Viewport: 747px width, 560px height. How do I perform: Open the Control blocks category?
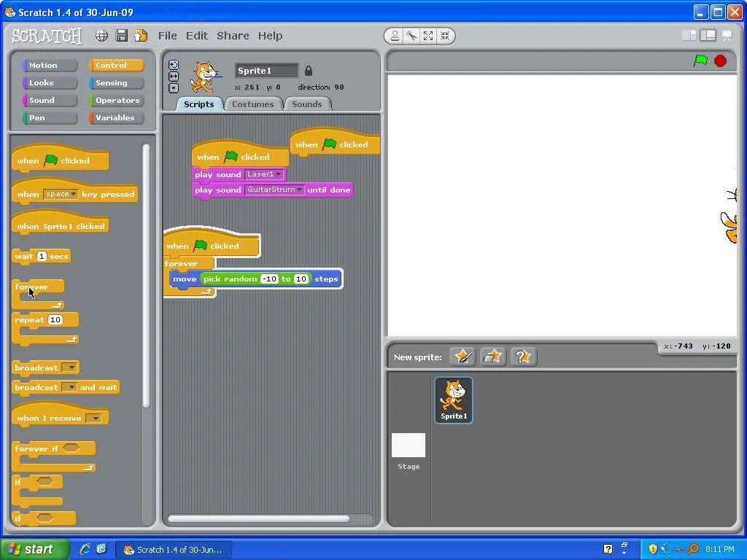(x=116, y=65)
